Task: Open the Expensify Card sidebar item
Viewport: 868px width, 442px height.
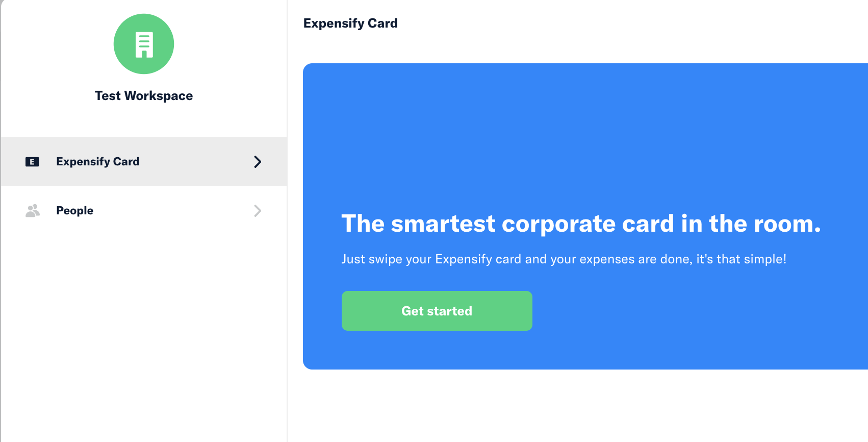Action: [144, 161]
